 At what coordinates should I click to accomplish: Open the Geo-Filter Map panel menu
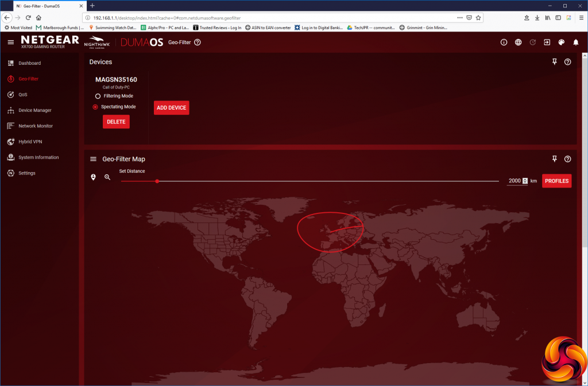[x=94, y=159]
